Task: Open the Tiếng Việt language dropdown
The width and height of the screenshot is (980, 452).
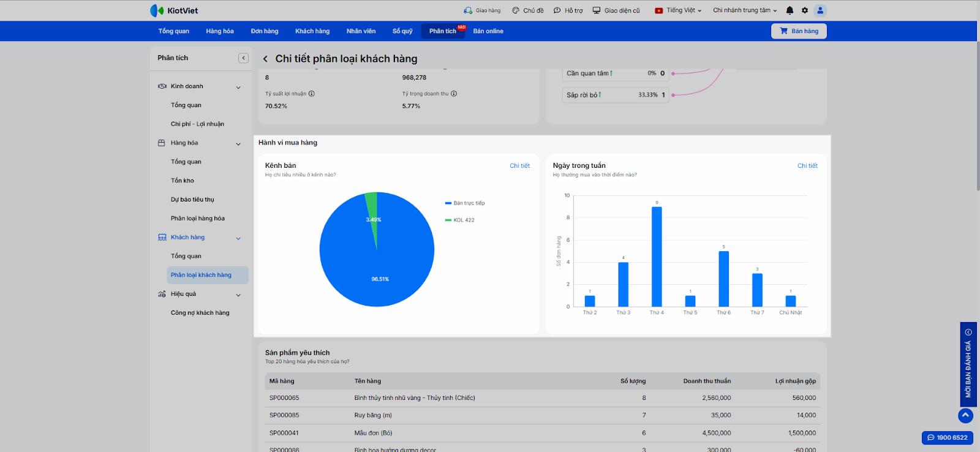Action: (679, 10)
